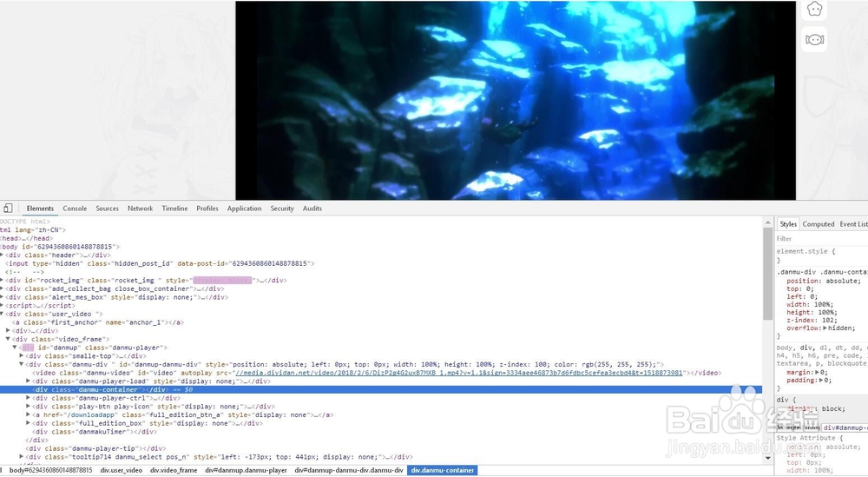Click the scroll down arrow of the Elements panel

pyautogui.click(x=767, y=458)
